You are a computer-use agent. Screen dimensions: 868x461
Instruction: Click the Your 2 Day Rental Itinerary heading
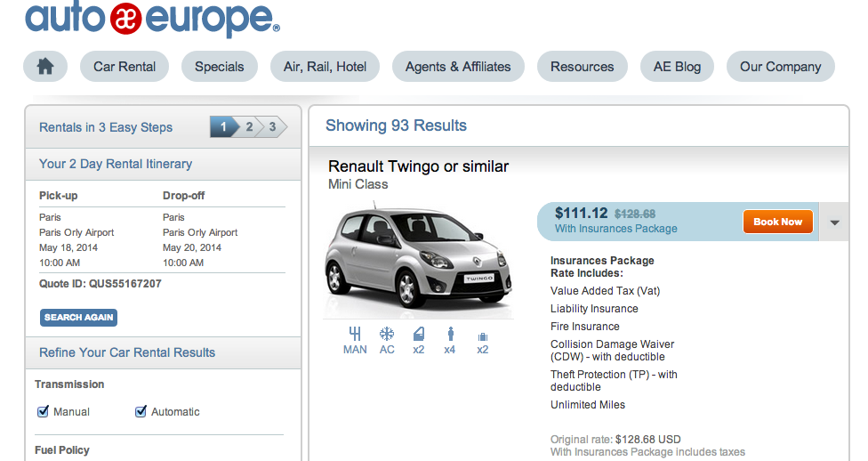coord(116,164)
